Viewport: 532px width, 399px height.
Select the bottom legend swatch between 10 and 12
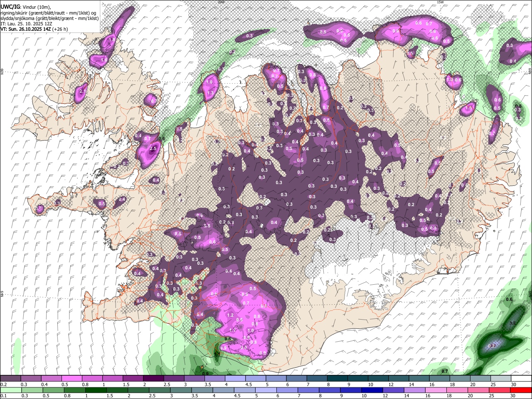pos(372,390)
